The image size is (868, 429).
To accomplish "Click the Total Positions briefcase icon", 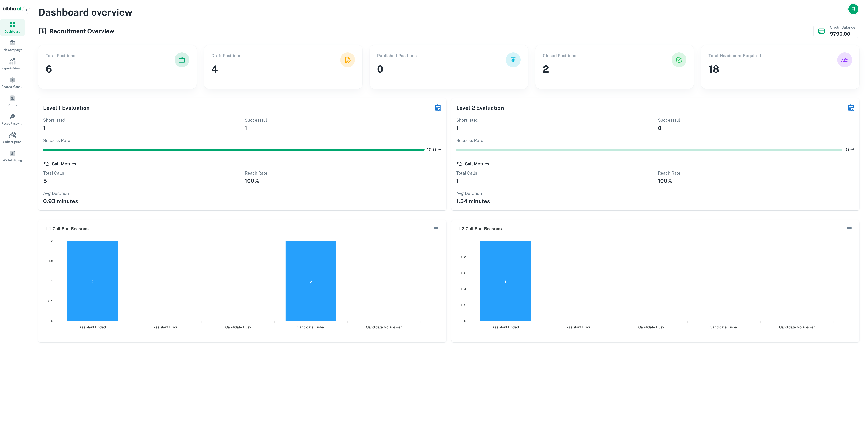I will coord(182,60).
